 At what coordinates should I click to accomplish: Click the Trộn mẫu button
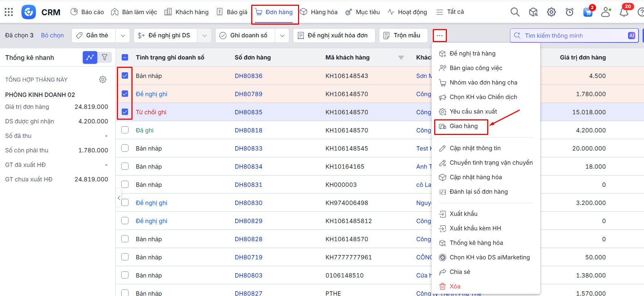pos(403,36)
